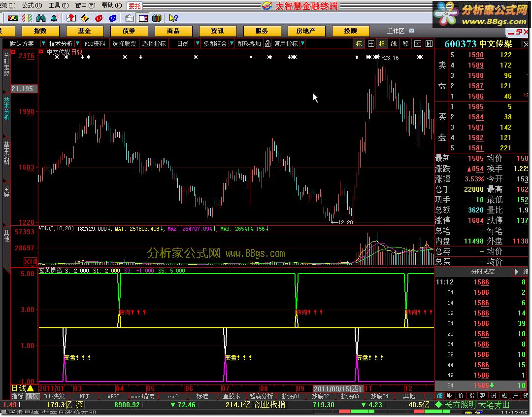
Task: Toggle the 线 line drawing button
Action: click(x=394, y=43)
